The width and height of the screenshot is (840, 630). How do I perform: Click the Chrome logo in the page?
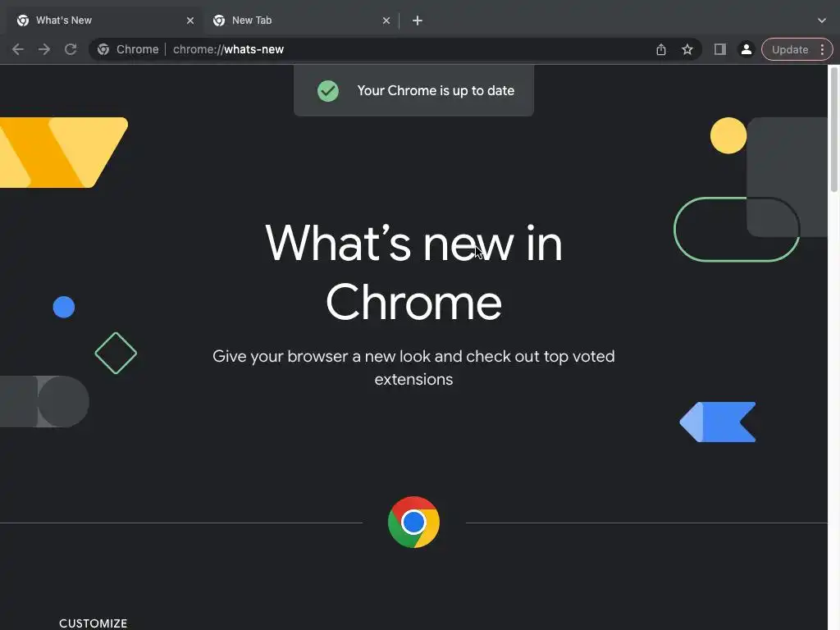point(413,523)
